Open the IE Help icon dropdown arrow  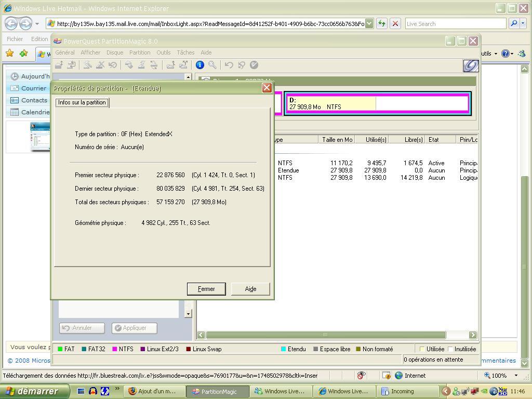click(x=512, y=54)
